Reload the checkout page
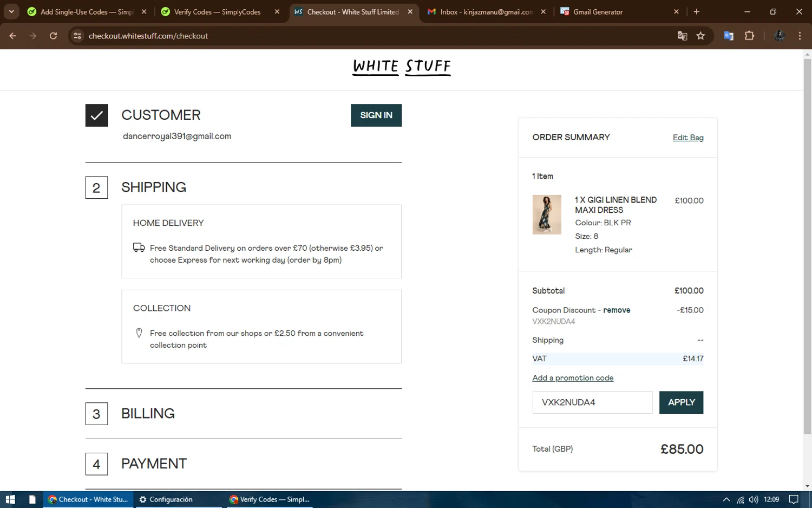 (x=53, y=36)
